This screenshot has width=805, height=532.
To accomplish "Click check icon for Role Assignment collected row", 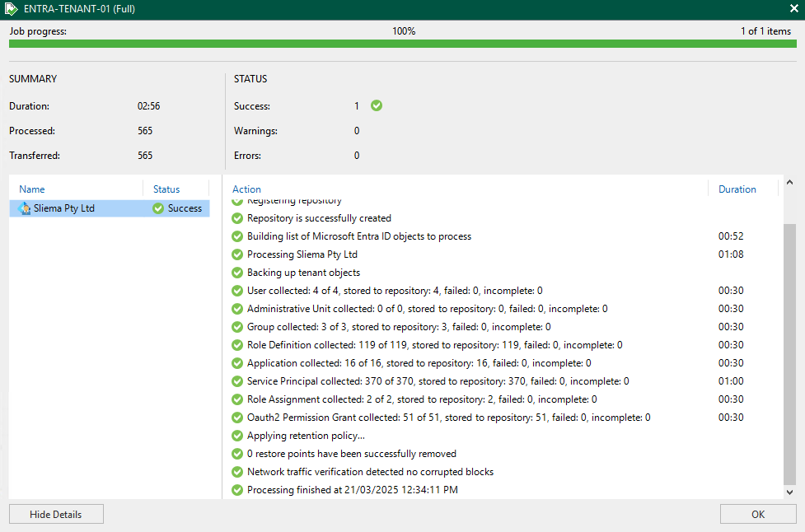I will 236,399.
